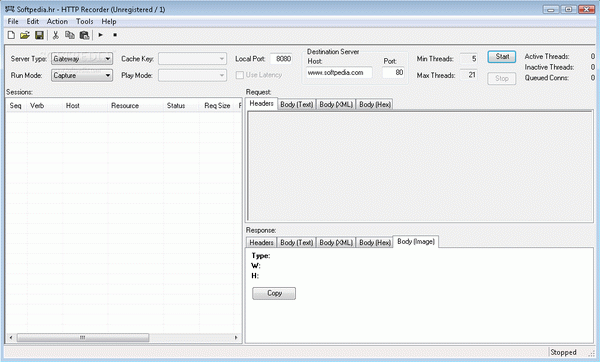Image resolution: width=600 pixels, height=362 pixels.
Task: Click the Paste clipboard toolbar icon
Action: pos(84,35)
